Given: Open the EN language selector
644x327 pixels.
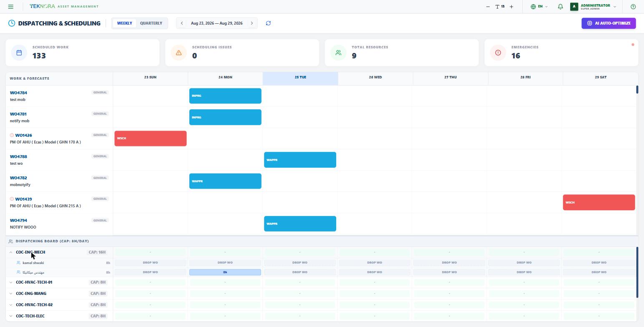Looking at the screenshot, I should click(539, 7).
